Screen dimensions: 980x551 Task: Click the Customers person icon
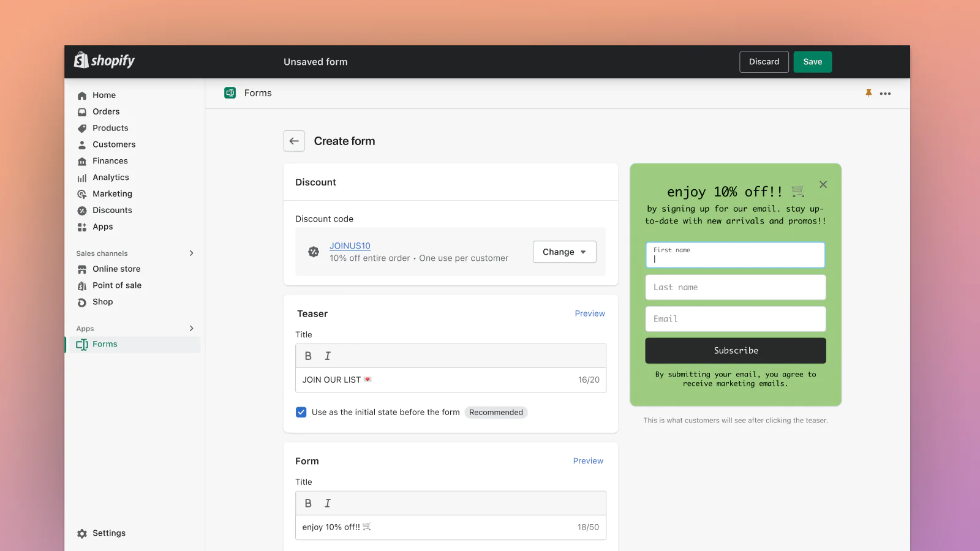(82, 145)
